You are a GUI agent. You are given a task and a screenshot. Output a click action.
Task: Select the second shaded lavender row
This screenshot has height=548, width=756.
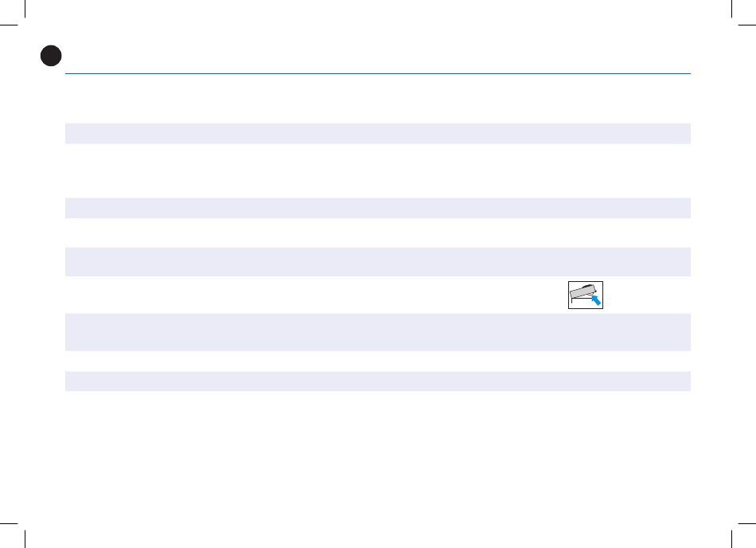377,208
